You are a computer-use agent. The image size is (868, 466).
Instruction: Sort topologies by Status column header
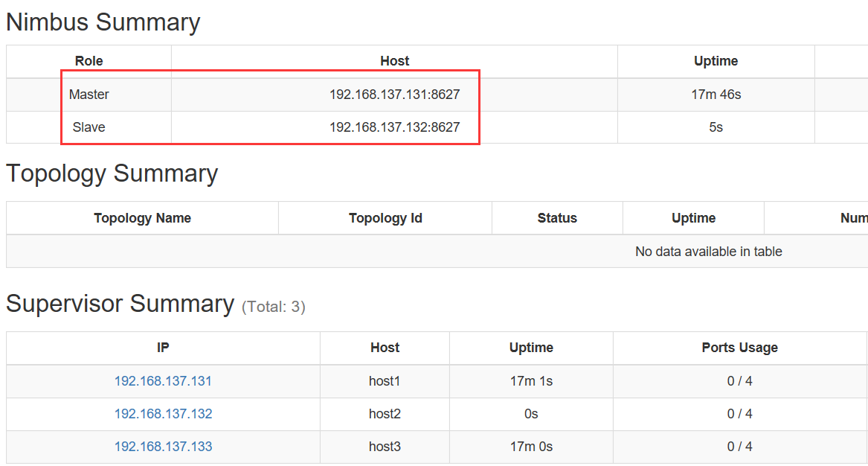[x=557, y=218]
